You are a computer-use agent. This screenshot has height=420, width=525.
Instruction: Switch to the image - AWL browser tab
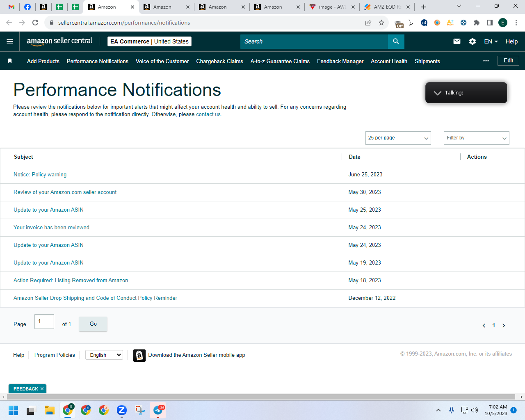[332, 7]
